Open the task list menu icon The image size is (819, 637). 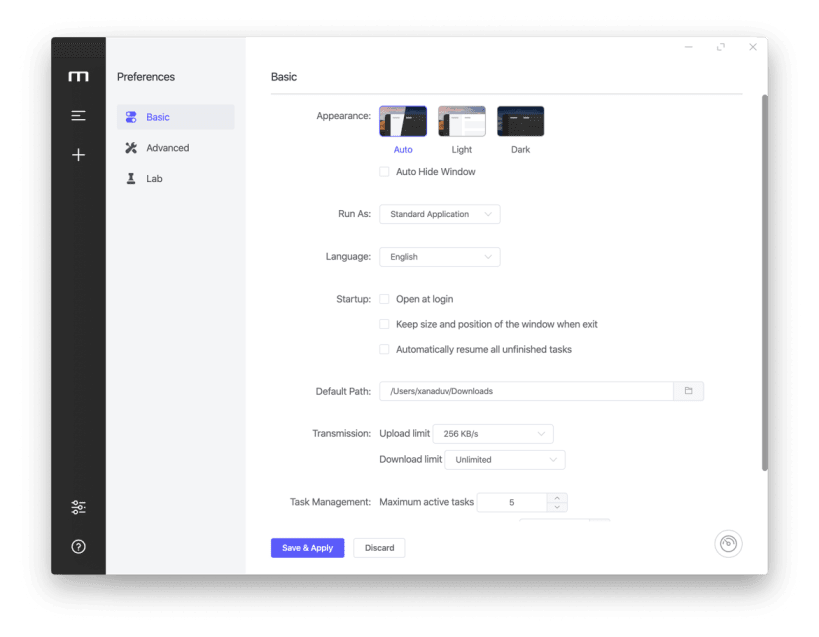[x=78, y=115]
